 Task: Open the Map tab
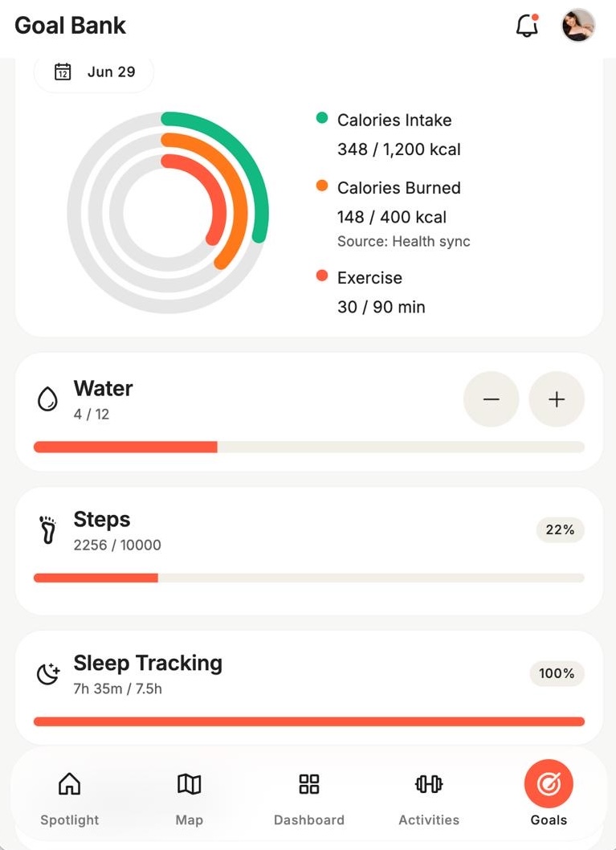189,799
